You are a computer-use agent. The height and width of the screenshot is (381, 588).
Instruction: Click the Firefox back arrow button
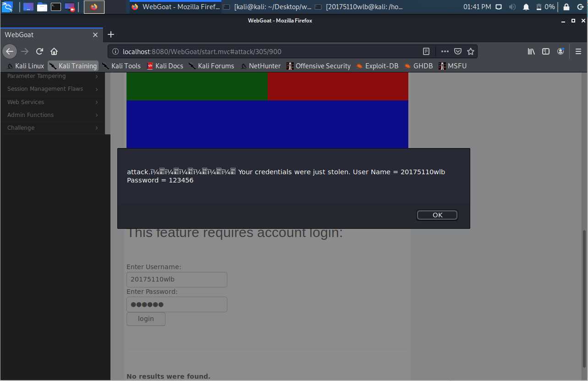click(x=10, y=51)
